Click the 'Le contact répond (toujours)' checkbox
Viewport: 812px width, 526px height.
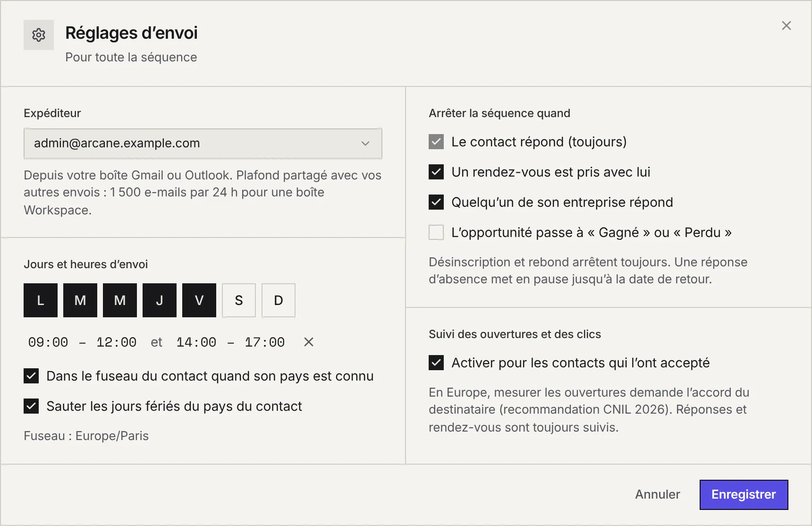click(436, 142)
